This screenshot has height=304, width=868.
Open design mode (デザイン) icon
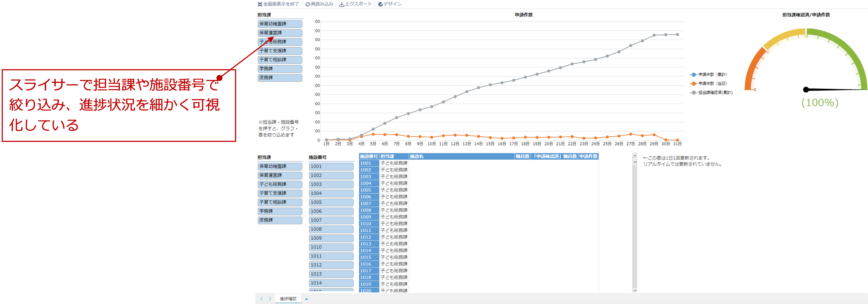coord(380,4)
